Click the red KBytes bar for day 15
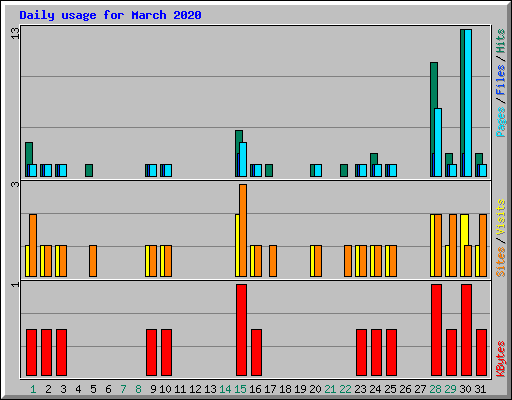 pyautogui.click(x=241, y=330)
